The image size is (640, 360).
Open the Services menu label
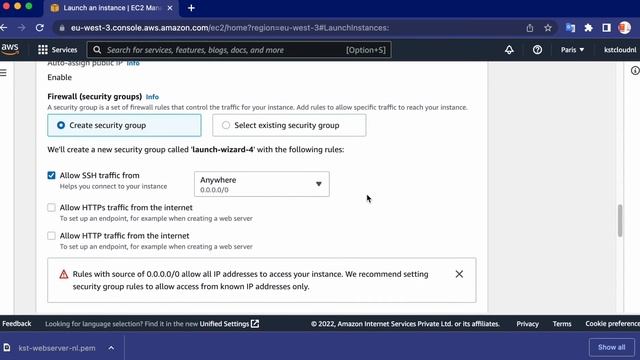pos(64,50)
